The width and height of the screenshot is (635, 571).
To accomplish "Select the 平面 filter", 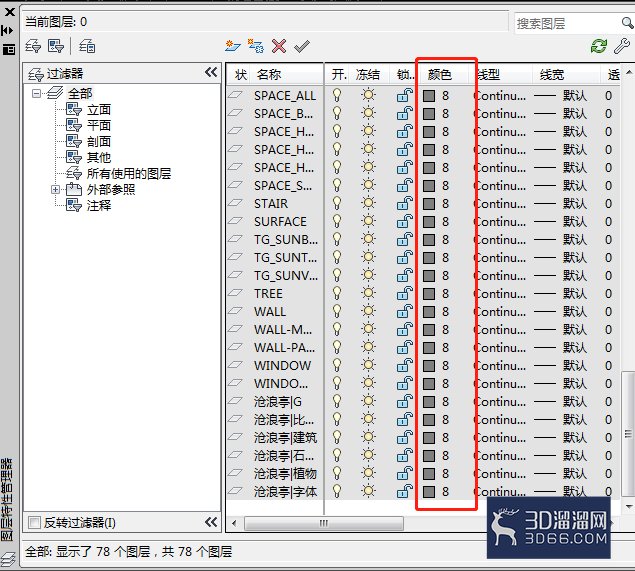I will coord(98,125).
